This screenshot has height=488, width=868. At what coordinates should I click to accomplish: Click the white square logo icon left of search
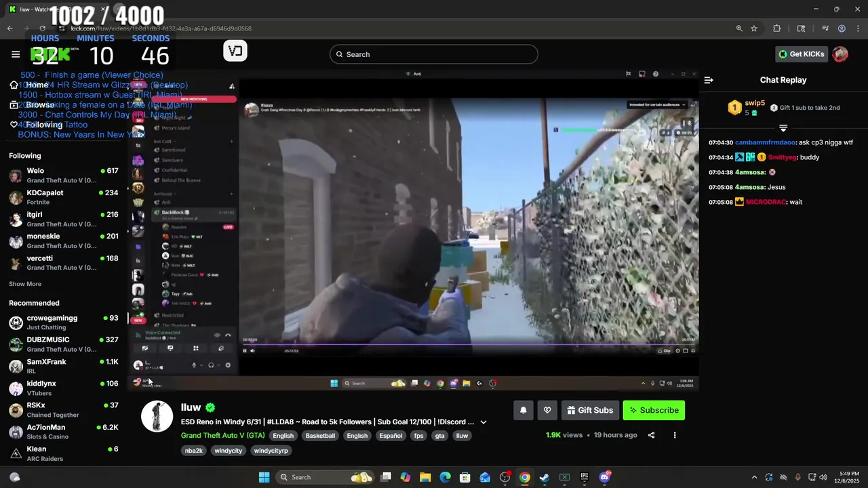[x=235, y=51]
